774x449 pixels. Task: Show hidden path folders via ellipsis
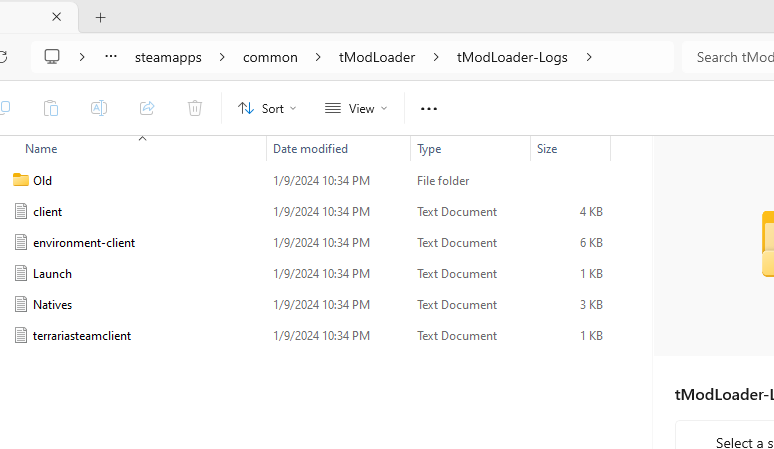111,57
